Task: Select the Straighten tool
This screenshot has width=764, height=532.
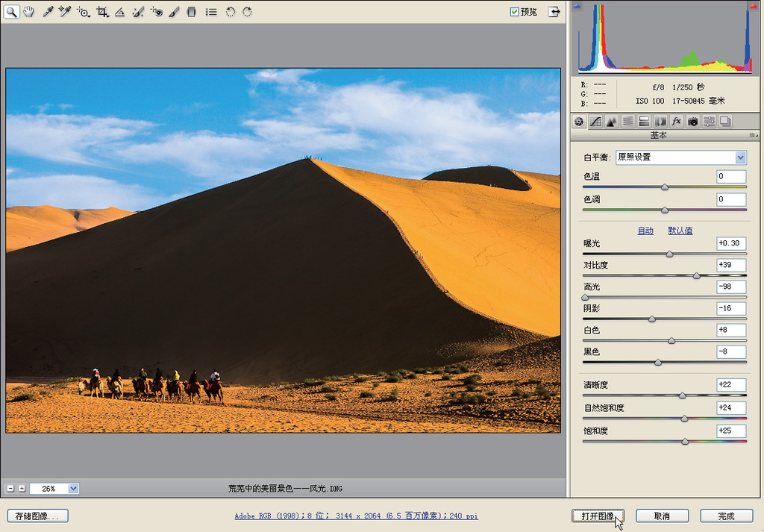Action: [120, 12]
